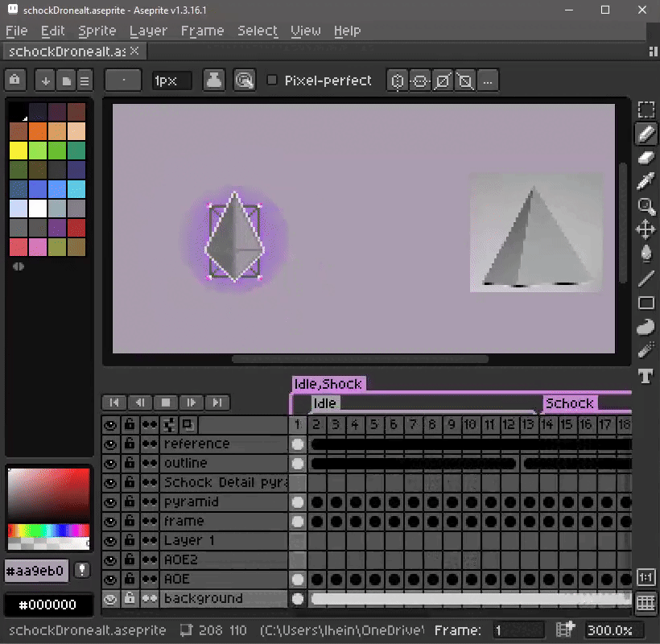The width and height of the screenshot is (660, 644).
Task: Select the Eraser tool
Action: tap(646, 158)
